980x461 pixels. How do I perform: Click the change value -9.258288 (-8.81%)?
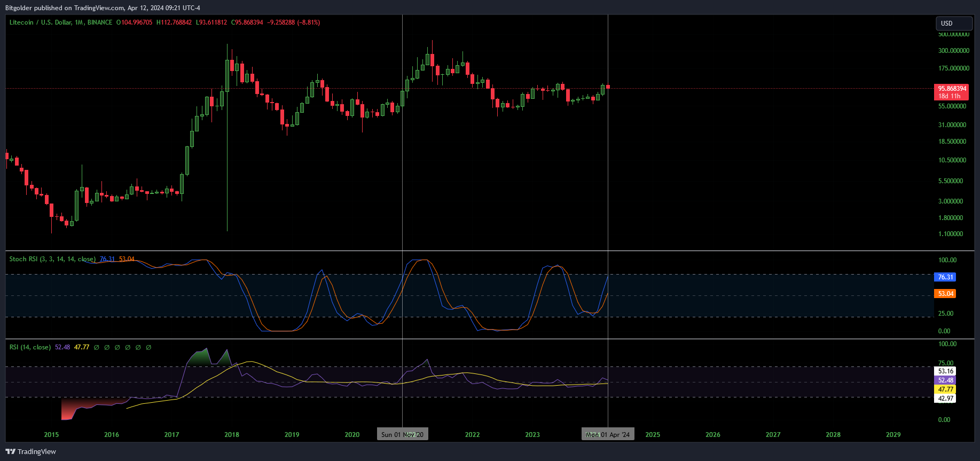(x=294, y=22)
